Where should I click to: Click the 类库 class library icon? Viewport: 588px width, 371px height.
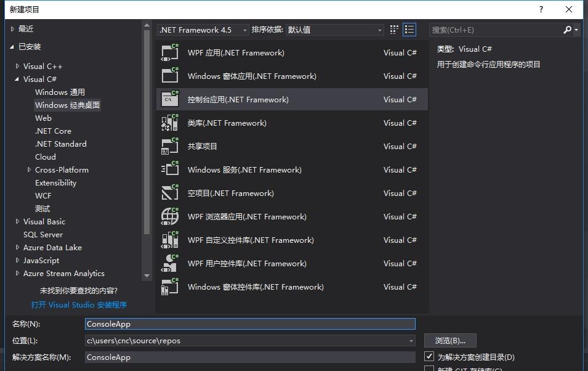[x=170, y=123]
